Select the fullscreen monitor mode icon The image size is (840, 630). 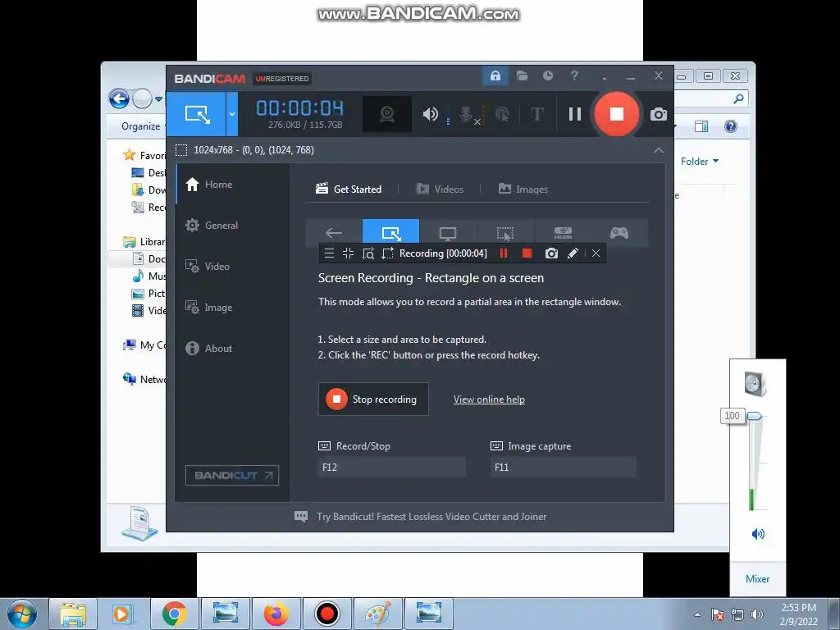[x=448, y=232]
